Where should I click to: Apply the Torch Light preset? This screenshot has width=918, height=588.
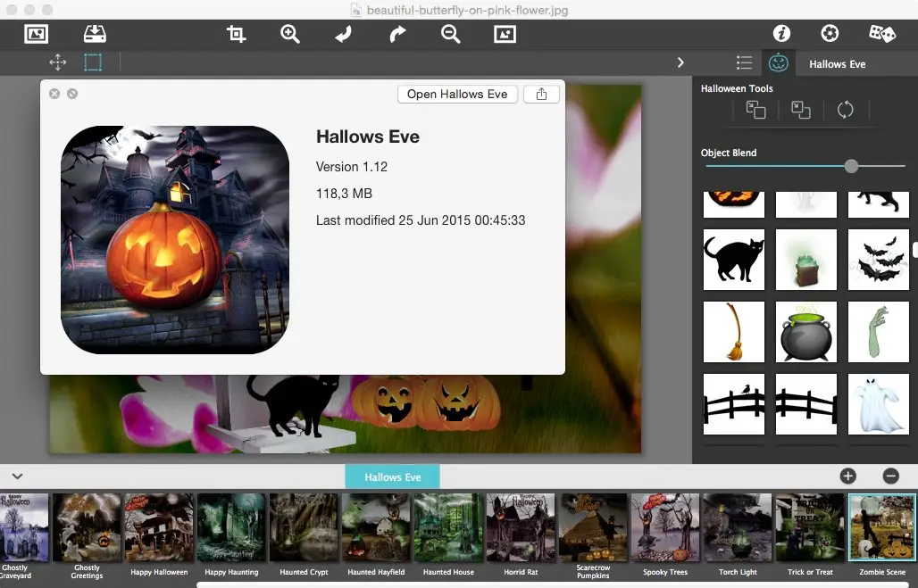[x=738, y=536]
